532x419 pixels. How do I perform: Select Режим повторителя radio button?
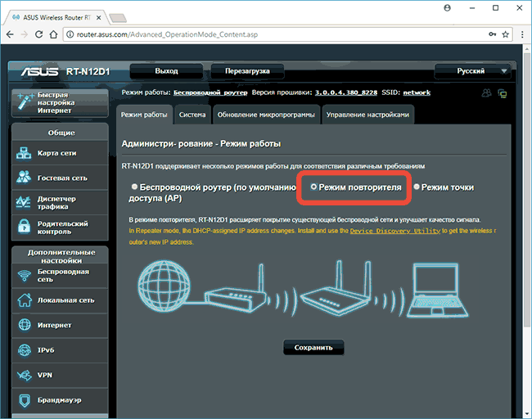[x=313, y=187]
